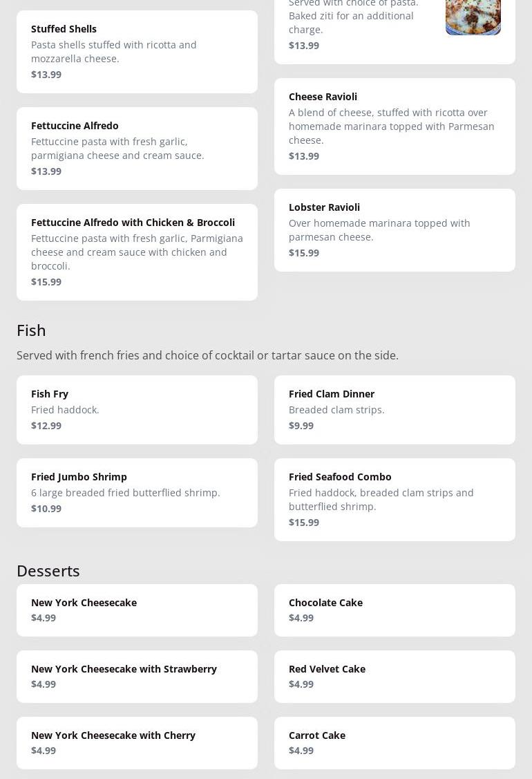This screenshot has height=779, width=532.
Task: Click the baked pasta dish photo thumbnail
Action: tap(473, 17)
